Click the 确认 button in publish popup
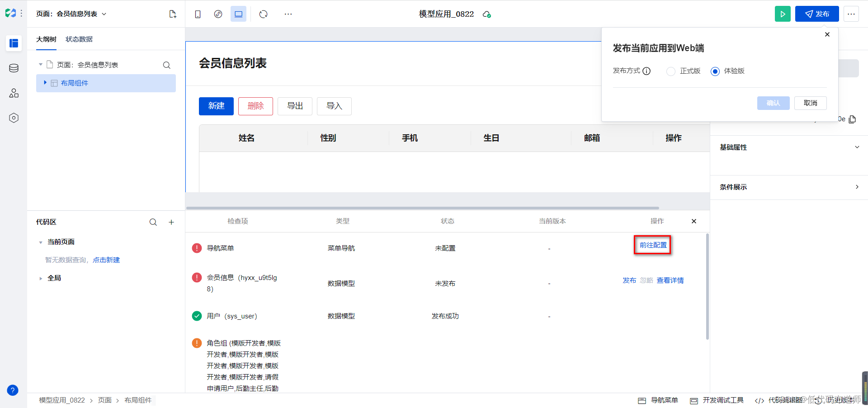Screen dimensions: 868x408 (x=773, y=103)
